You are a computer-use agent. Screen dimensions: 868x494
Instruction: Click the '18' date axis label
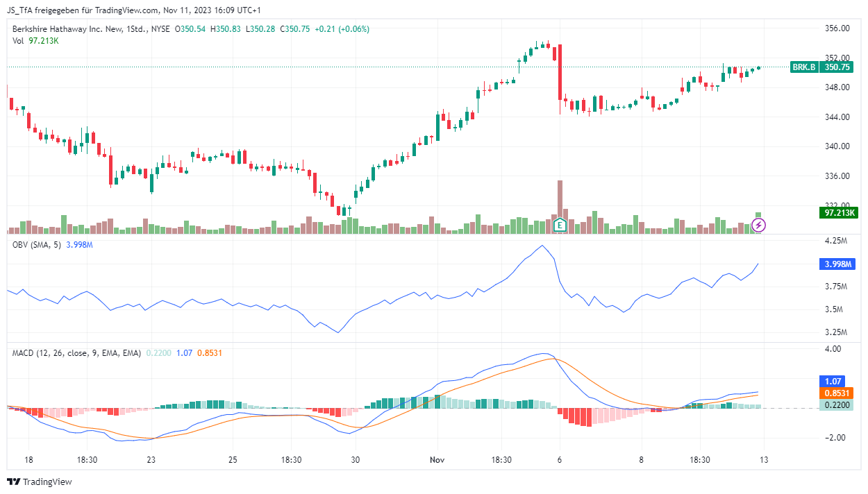(x=28, y=459)
